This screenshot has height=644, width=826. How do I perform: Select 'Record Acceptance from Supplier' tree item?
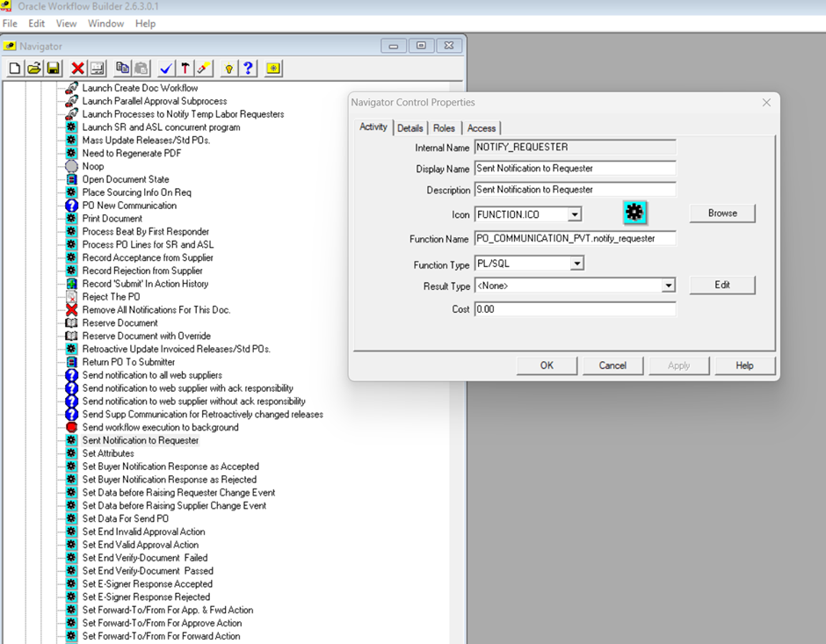[148, 258]
